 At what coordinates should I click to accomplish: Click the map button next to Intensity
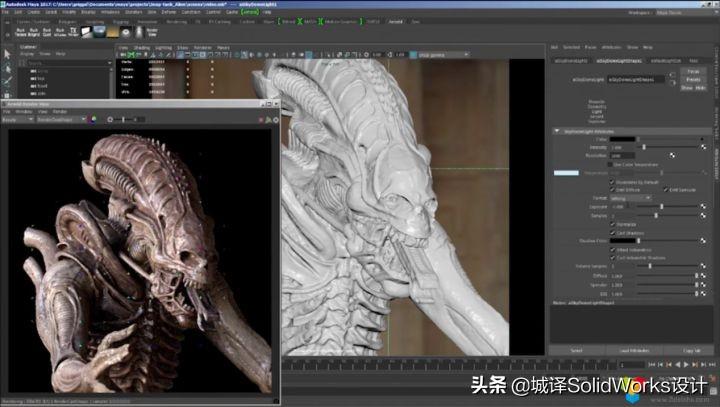pyautogui.click(x=703, y=147)
